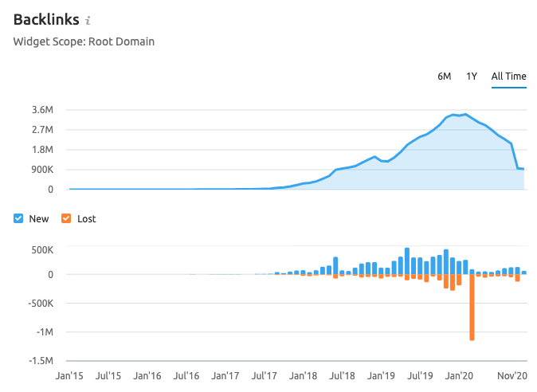
Task: Click the Backlinks widget title
Action: click(46, 19)
